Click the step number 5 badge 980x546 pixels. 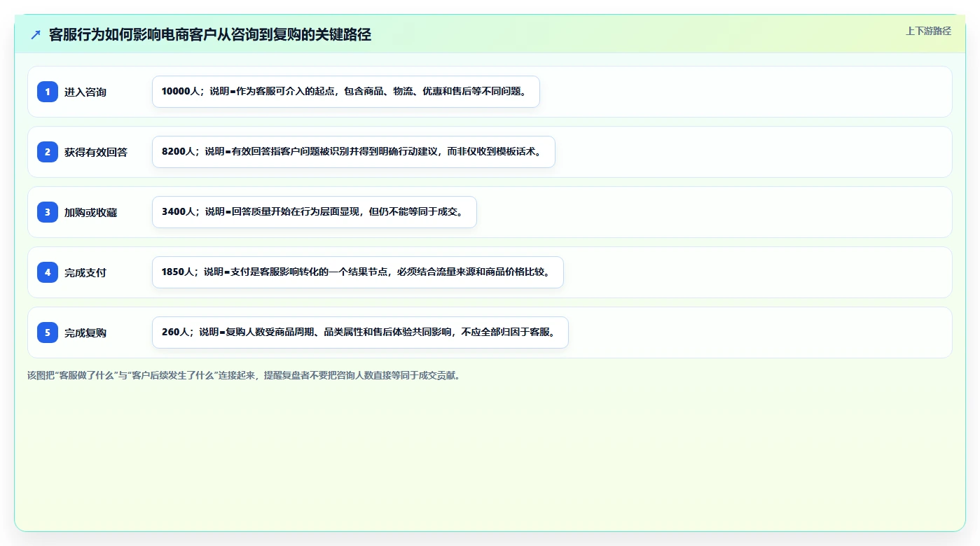coord(48,332)
